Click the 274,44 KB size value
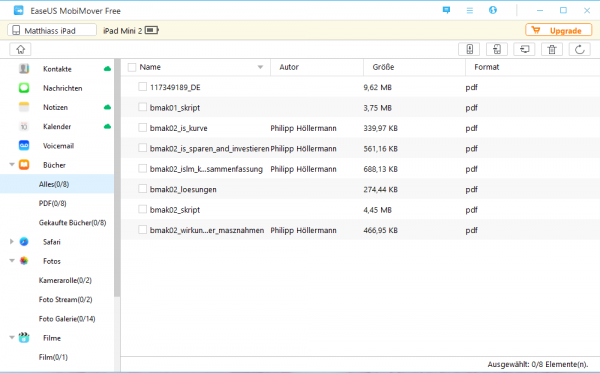The image size is (600, 373). point(380,189)
